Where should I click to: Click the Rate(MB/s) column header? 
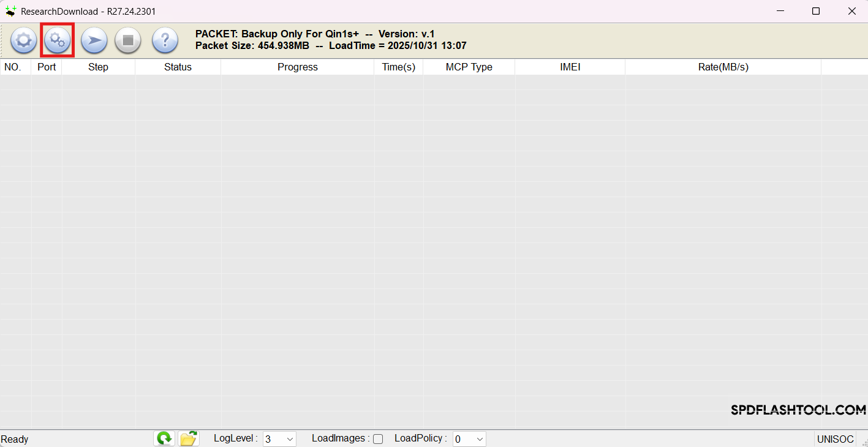[x=723, y=67]
